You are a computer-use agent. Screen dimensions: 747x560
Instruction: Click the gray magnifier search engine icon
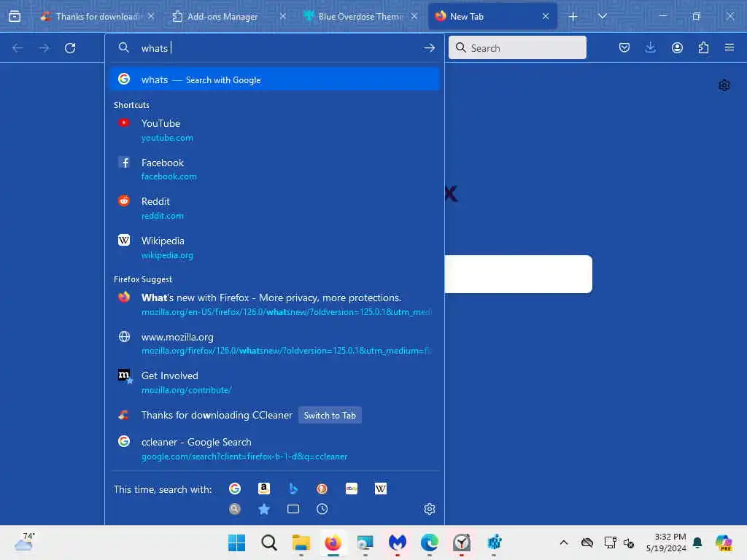click(x=235, y=509)
